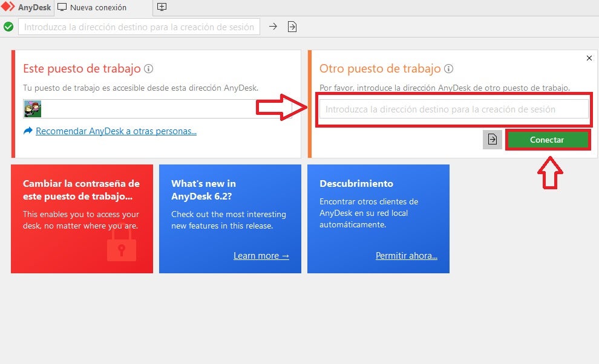This screenshot has height=364, width=599.
Task: Click the green connection status checkmark
Action: [8, 27]
